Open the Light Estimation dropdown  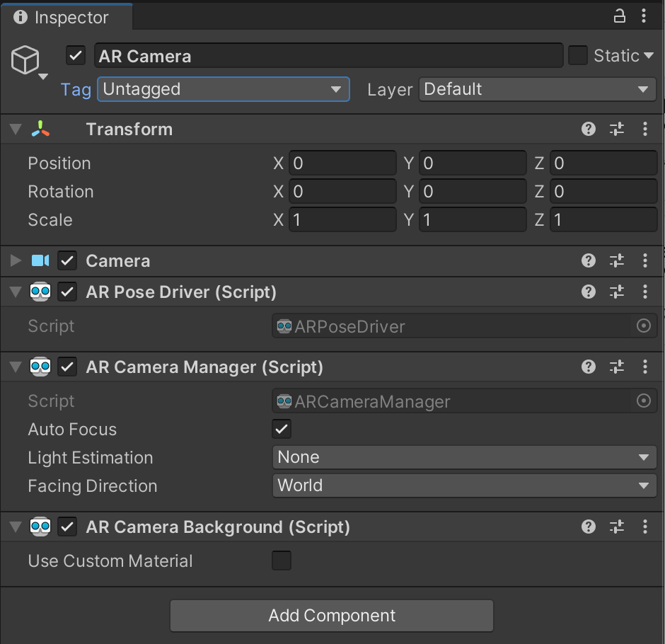pos(464,457)
